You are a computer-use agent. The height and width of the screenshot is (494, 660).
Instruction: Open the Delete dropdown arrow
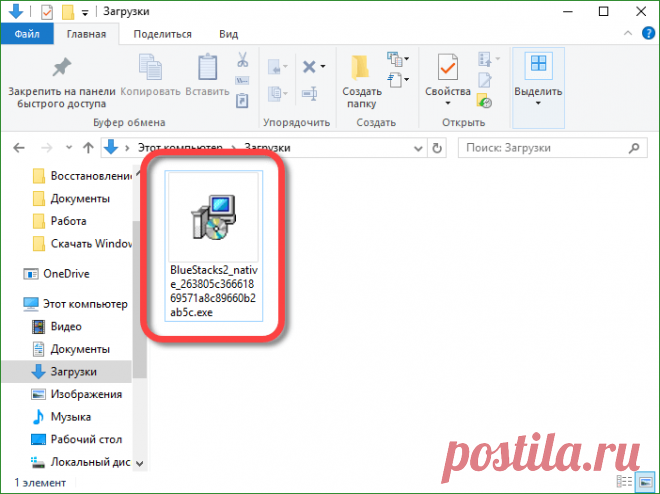click(x=323, y=66)
